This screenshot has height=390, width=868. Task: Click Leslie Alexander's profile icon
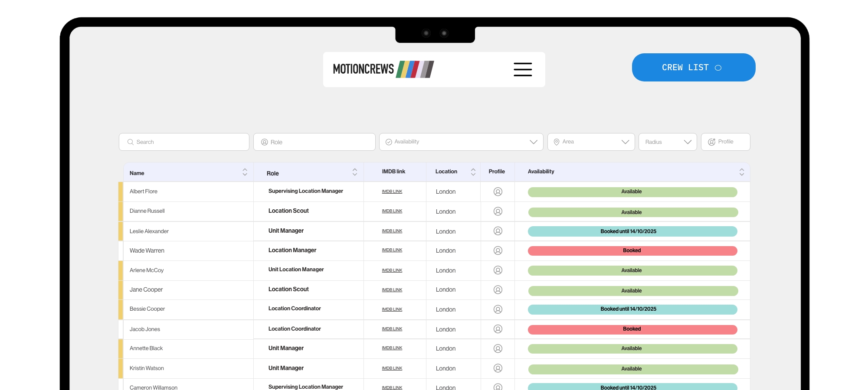pos(498,231)
